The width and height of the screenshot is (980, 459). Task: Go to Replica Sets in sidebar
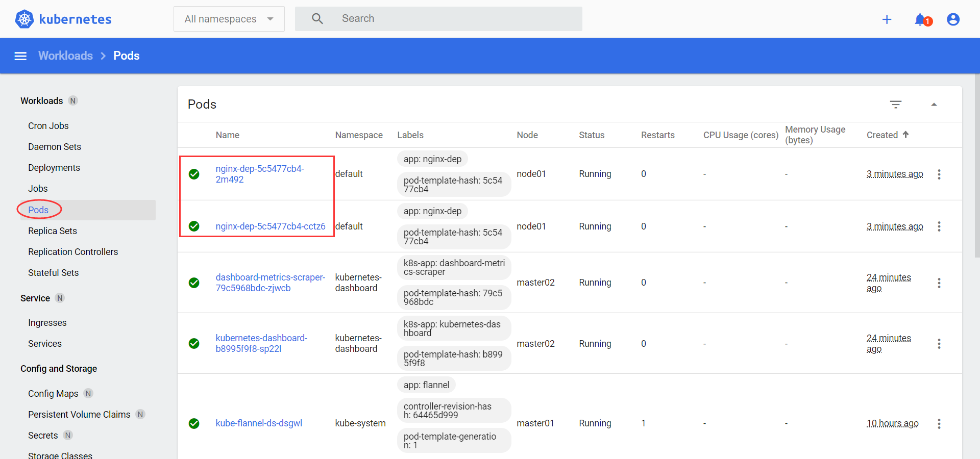[x=53, y=231]
